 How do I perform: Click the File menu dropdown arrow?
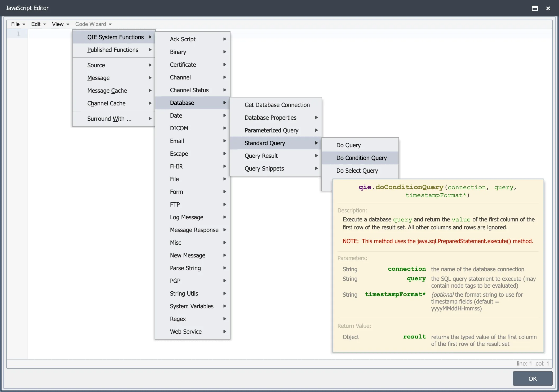tap(24, 24)
